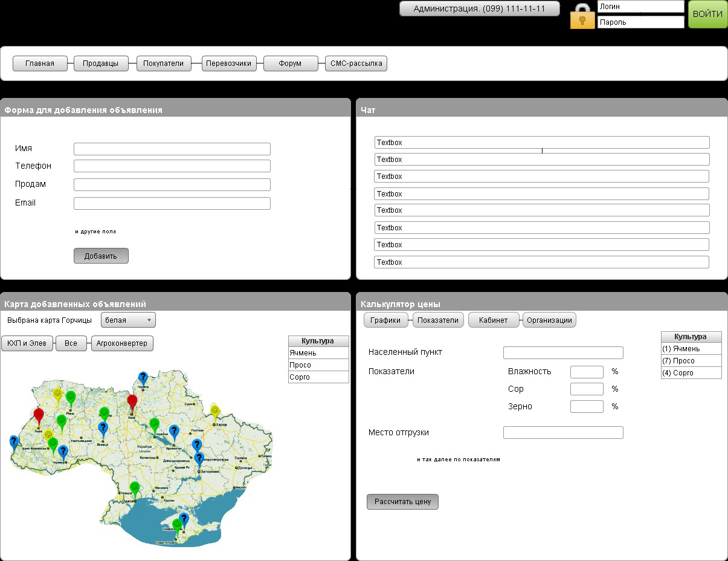
Task: Click the red map pin at Київ
Action: click(132, 403)
